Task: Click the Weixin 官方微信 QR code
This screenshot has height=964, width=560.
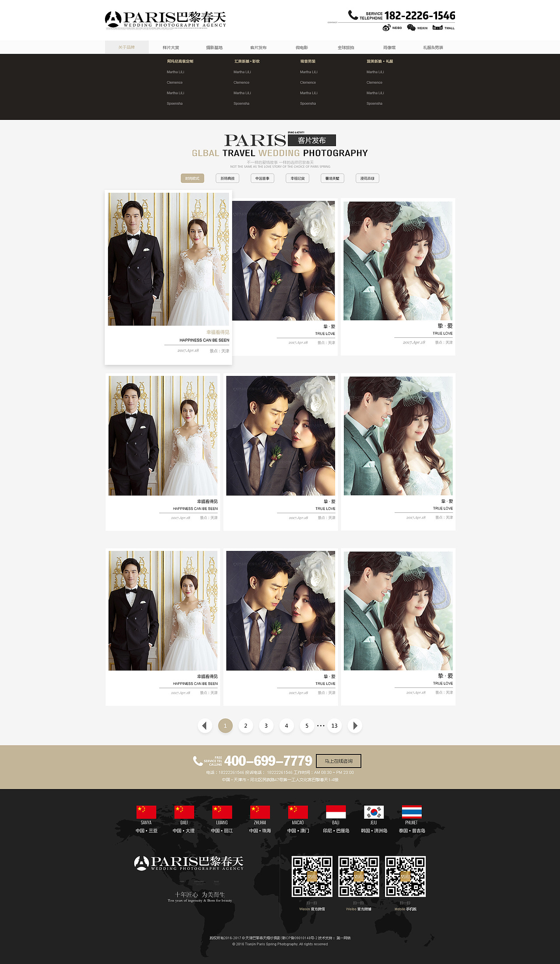Action: (x=312, y=876)
